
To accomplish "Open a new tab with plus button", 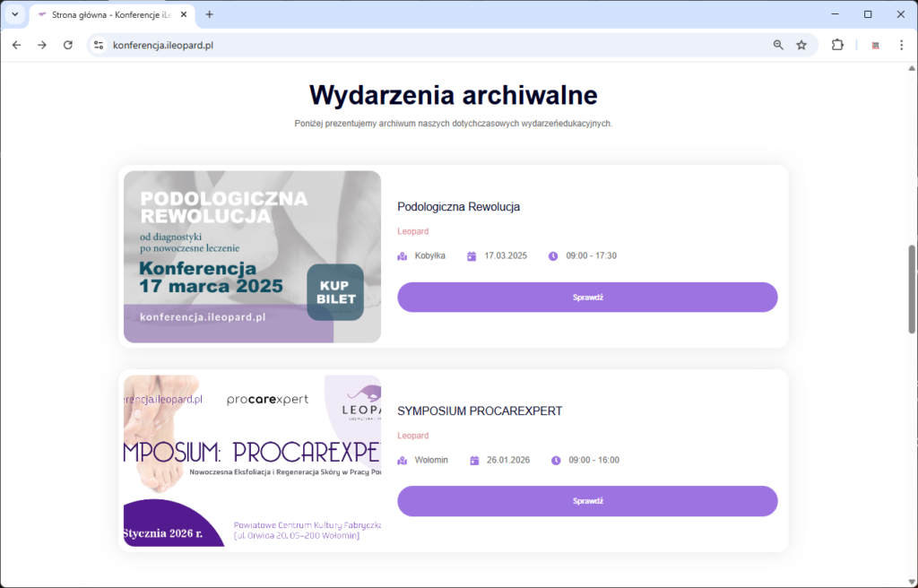I will [209, 14].
